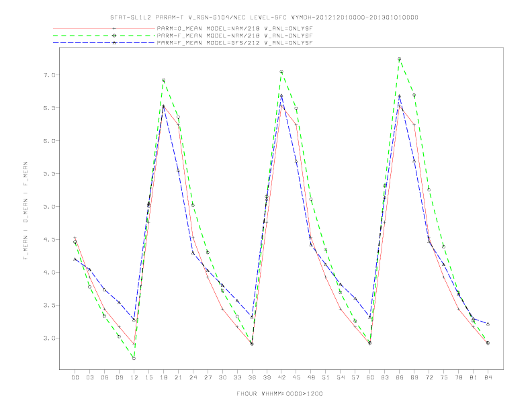Click the 15 forecast hour tick label

coord(148,377)
